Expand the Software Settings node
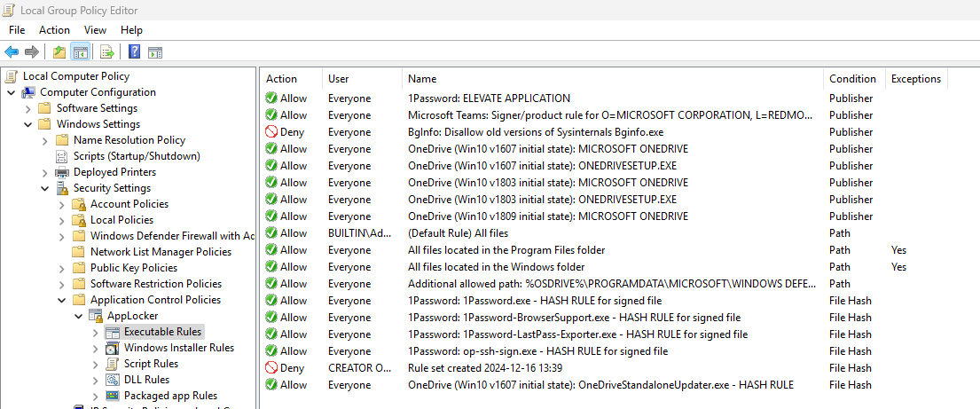Screen dimensions: 980x409 (28, 108)
